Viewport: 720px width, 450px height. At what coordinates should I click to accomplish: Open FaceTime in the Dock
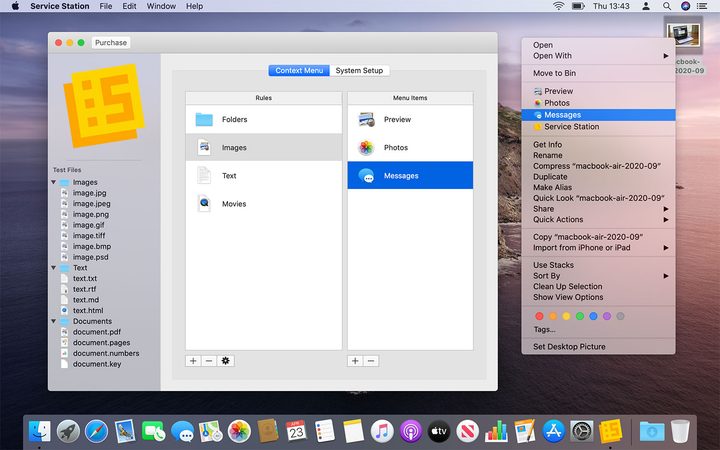coord(153,431)
